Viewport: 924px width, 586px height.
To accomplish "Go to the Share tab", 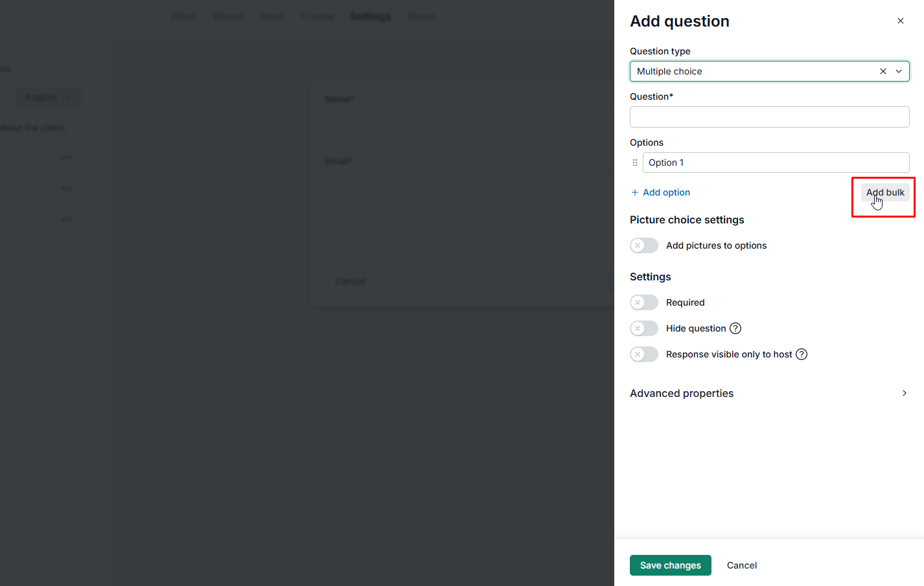I will (421, 16).
